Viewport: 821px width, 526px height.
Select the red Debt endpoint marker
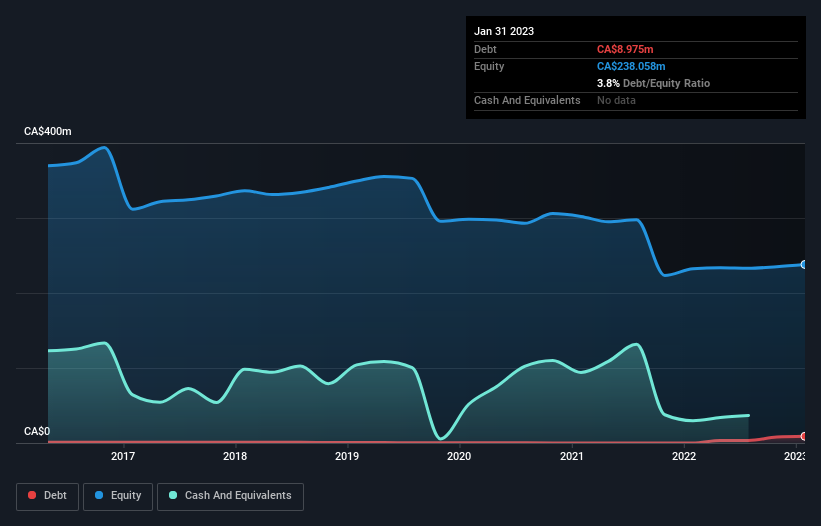click(804, 436)
